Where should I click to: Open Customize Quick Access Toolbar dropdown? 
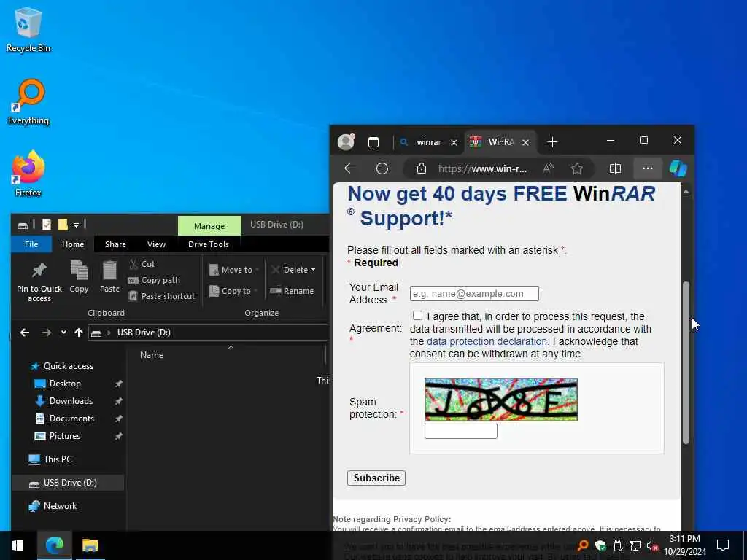coord(76,225)
